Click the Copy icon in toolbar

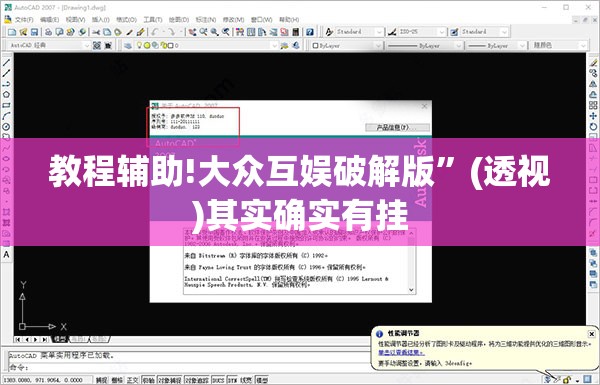(x=107, y=32)
